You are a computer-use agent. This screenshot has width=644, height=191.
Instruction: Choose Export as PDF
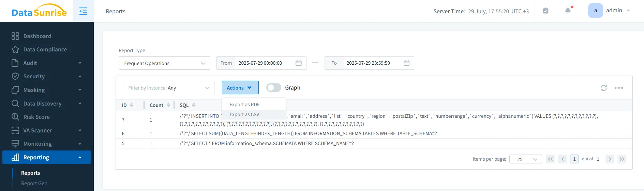click(244, 105)
